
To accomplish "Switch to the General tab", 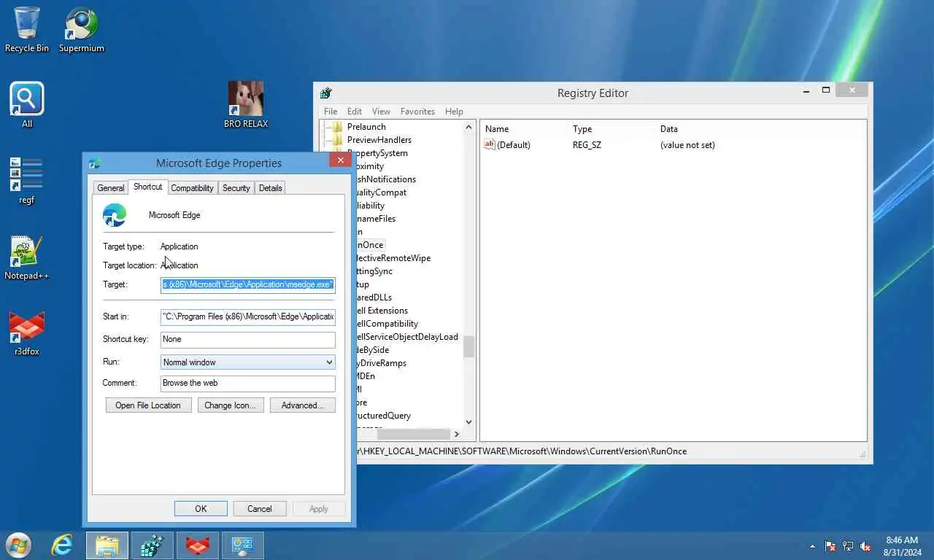I will pyautogui.click(x=111, y=188).
